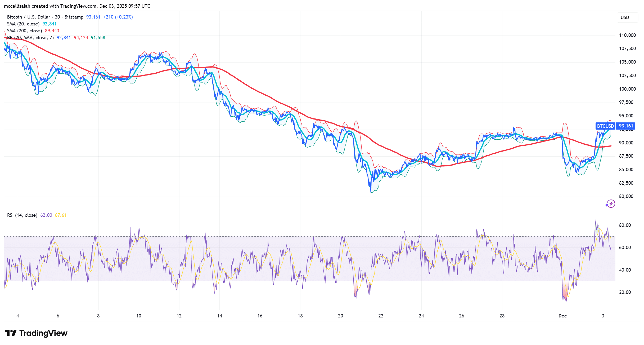Click the +210 (+0.23%) change value
Image resolution: width=644 pixels, height=345 pixels.
tap(118, 17)
